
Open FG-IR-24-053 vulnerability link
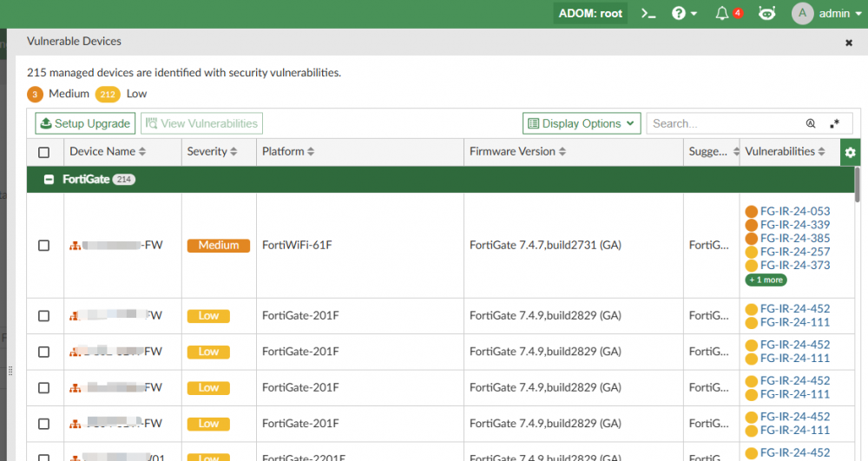pyautogui.click(x=795, y=212)
